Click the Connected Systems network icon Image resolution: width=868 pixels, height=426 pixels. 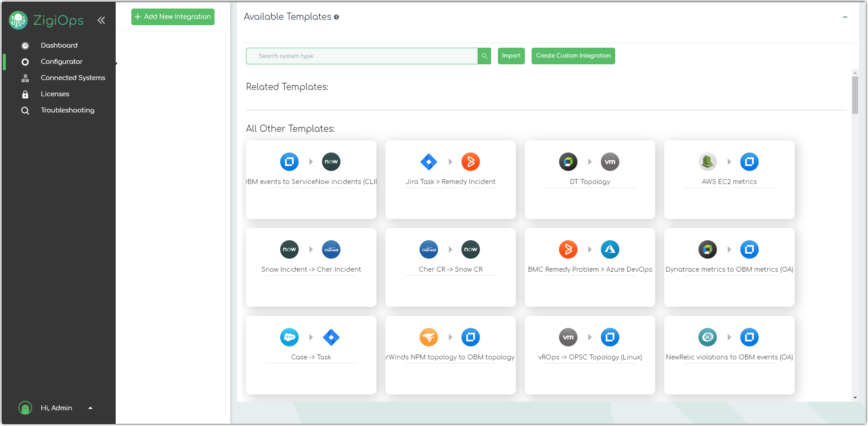click(x=25, y=78)
